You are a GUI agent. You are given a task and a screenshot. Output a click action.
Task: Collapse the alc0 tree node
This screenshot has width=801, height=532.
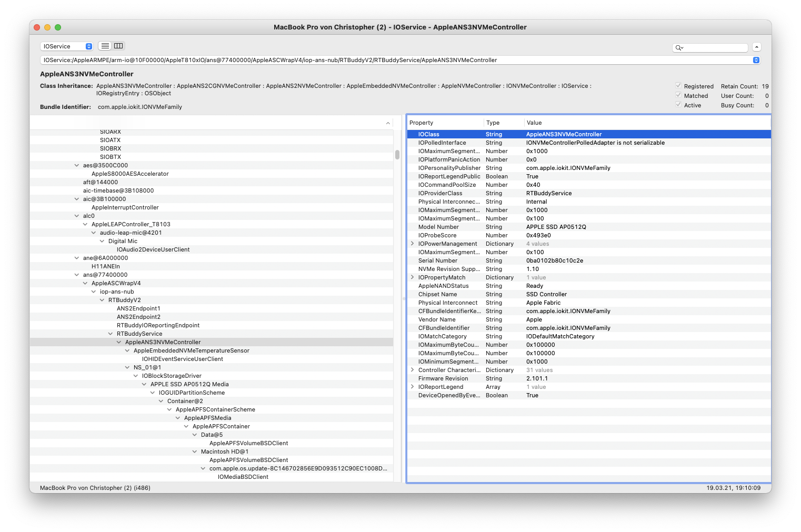tap(77, 216)
